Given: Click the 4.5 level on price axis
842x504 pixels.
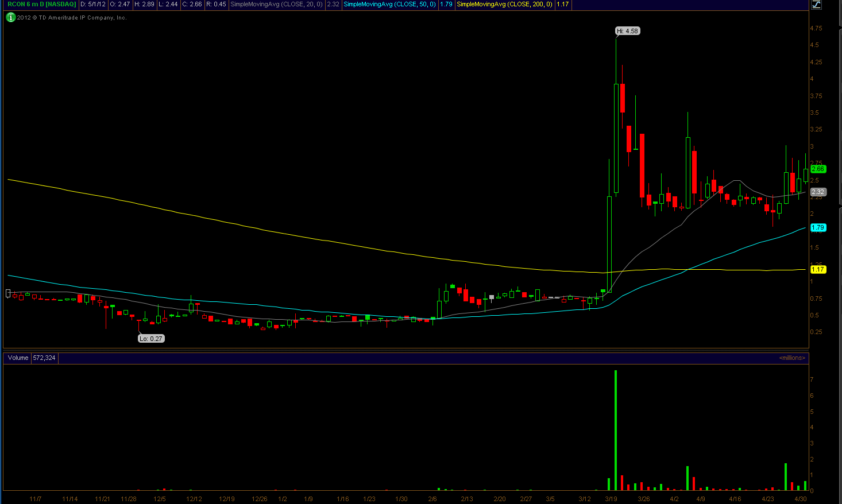Looking at the screenshot, I should [x=814, y=45].
